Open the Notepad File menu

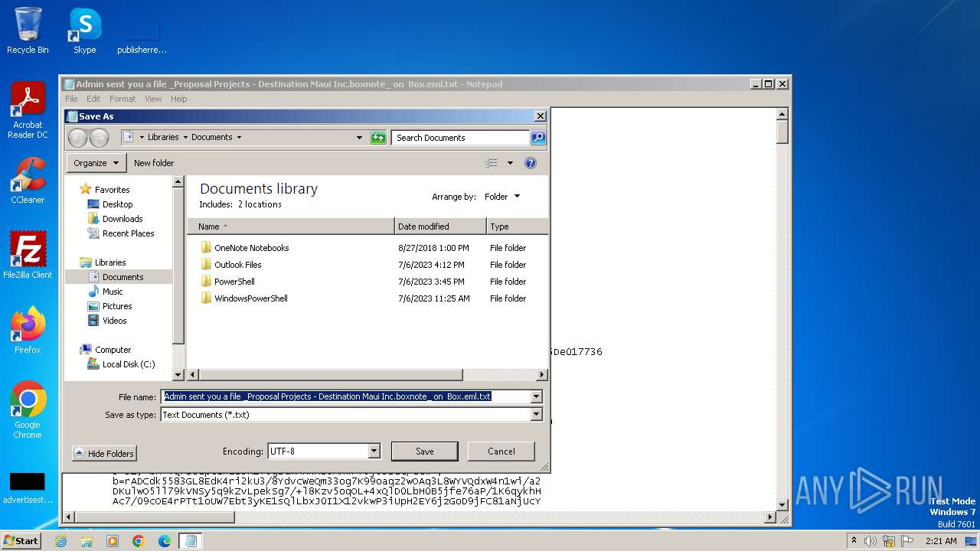[71, 99]
